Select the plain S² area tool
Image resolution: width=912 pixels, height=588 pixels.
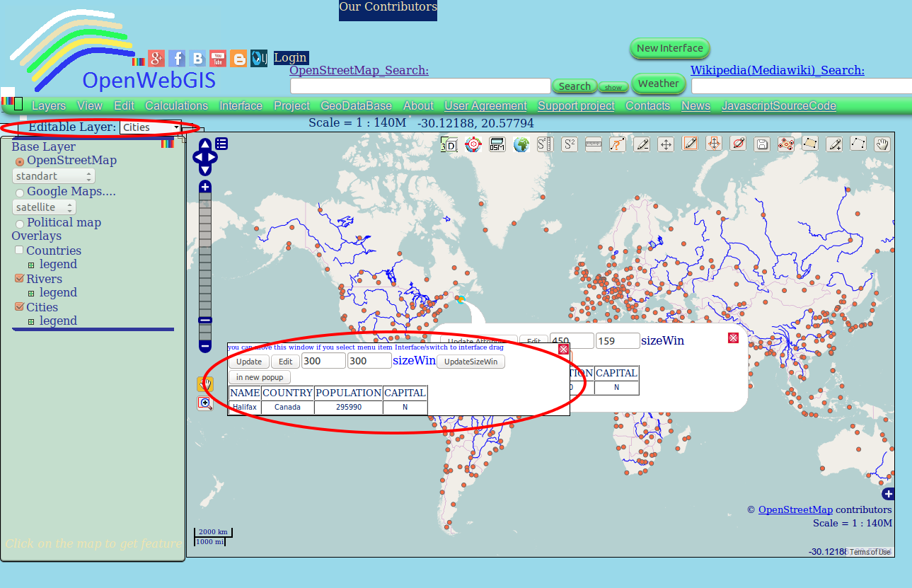click(x=570, y=144)
